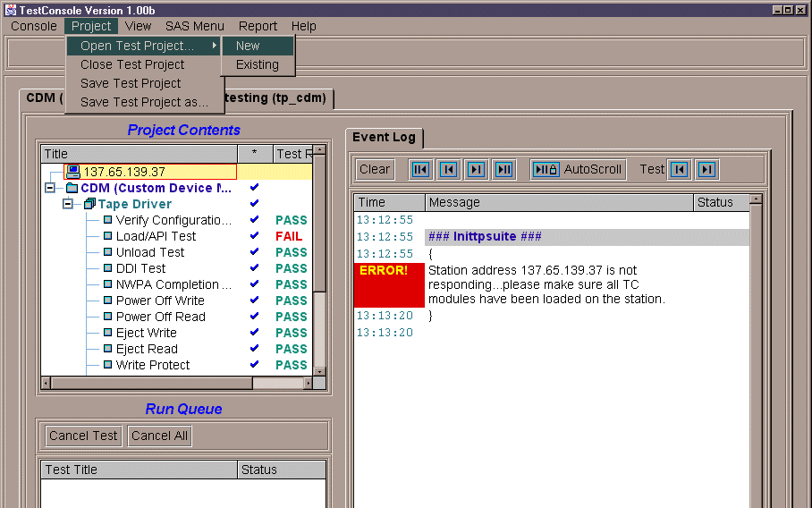Toggle checkmark for Load/API Test
The height and width of the screenshot is (508, 812).
click(x=254, y=235)
